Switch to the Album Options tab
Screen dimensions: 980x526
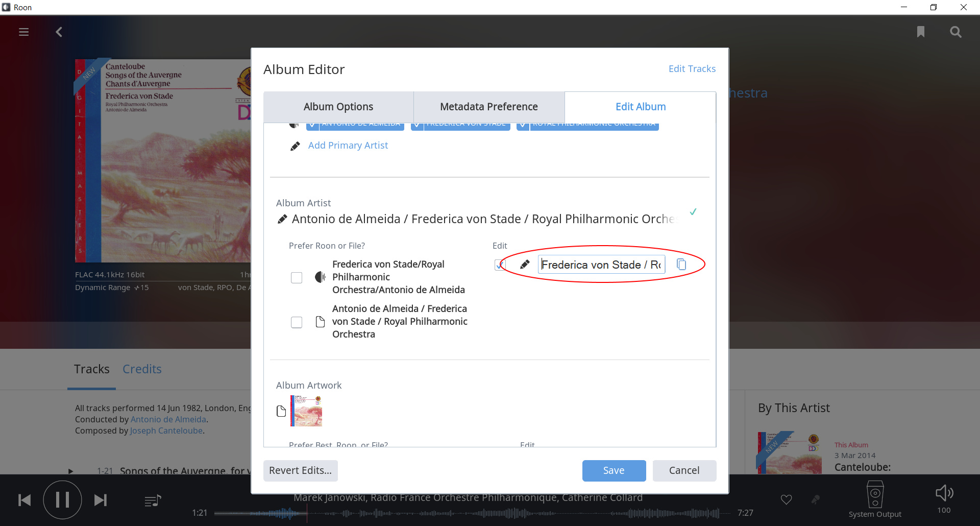click(x=338, y=107)
